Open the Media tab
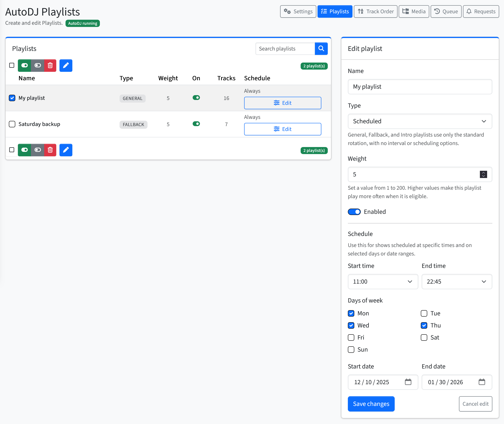 (414, 11)
